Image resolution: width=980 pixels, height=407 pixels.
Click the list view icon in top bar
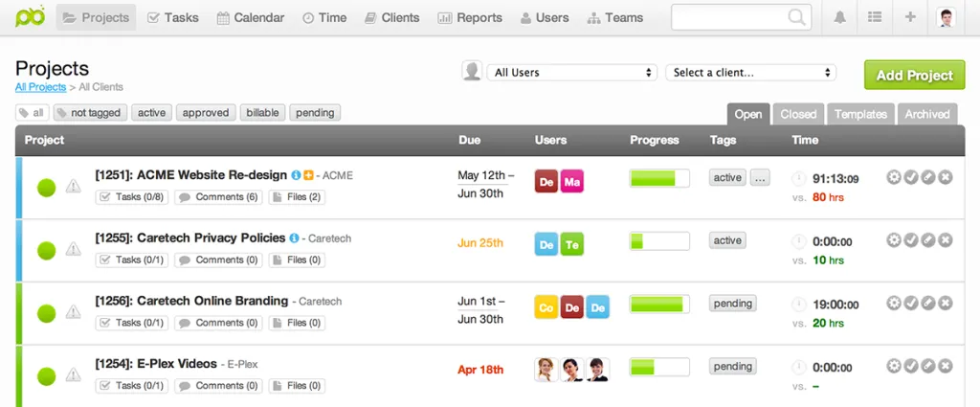[874, 17]
